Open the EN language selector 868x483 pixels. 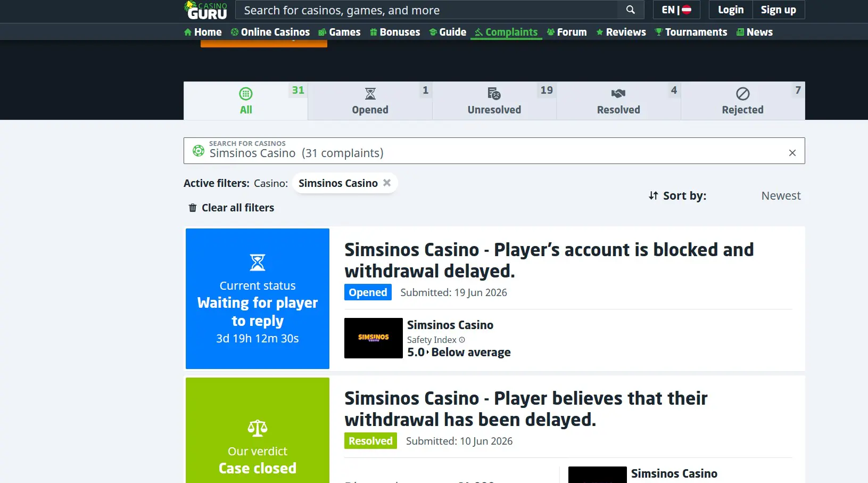676,10
